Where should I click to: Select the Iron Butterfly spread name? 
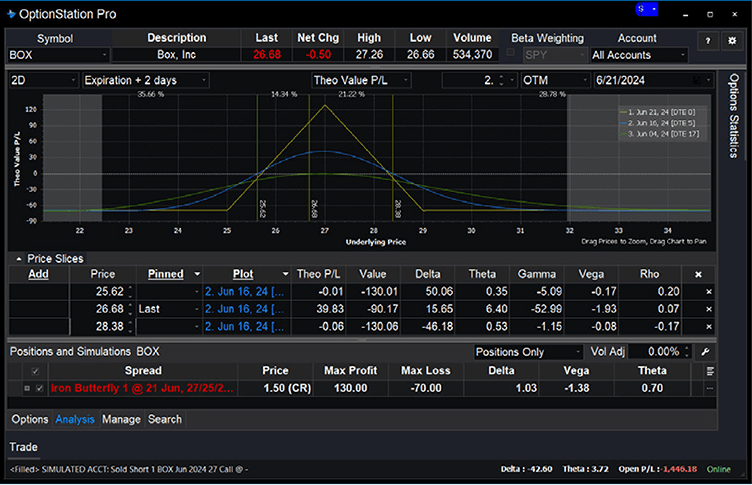142,388
